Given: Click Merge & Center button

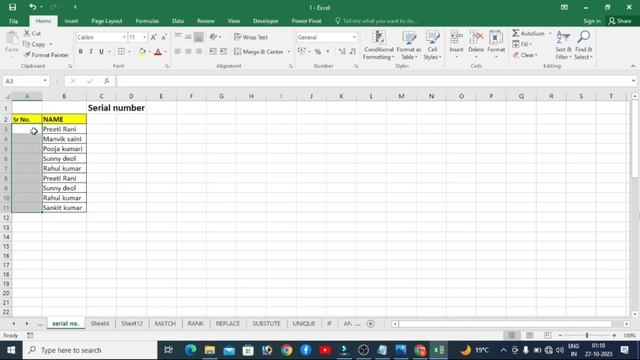Looking at the screenshot, I should (259, 52).
